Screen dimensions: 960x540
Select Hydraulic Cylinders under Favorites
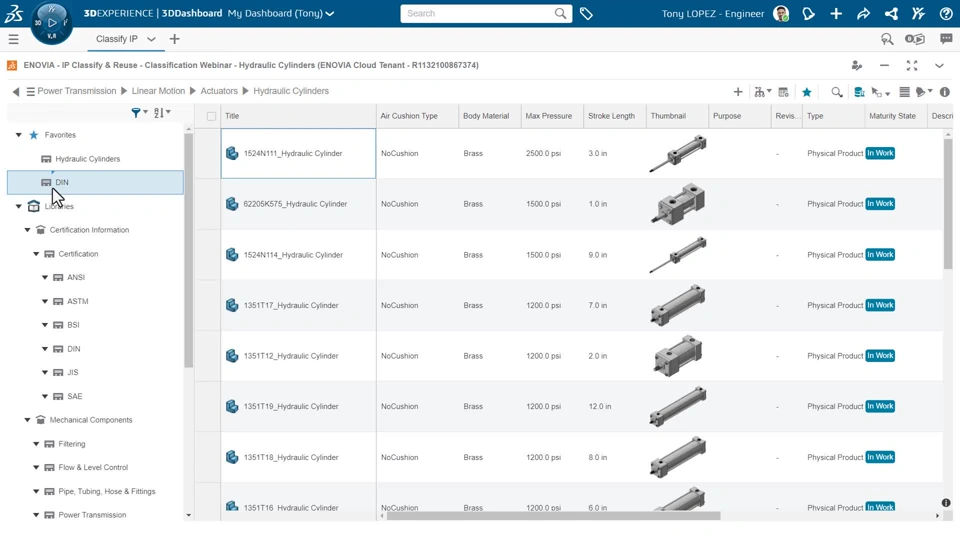click(x=87, y=159)
